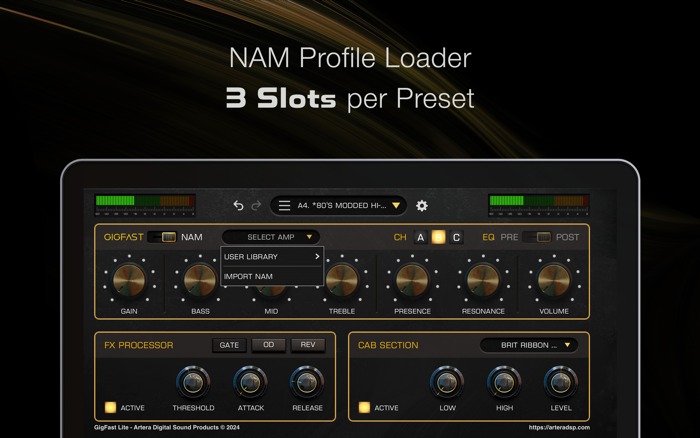Adjust the Attack knob
Viewport: 700px width, 438px height.
point(250,383)
